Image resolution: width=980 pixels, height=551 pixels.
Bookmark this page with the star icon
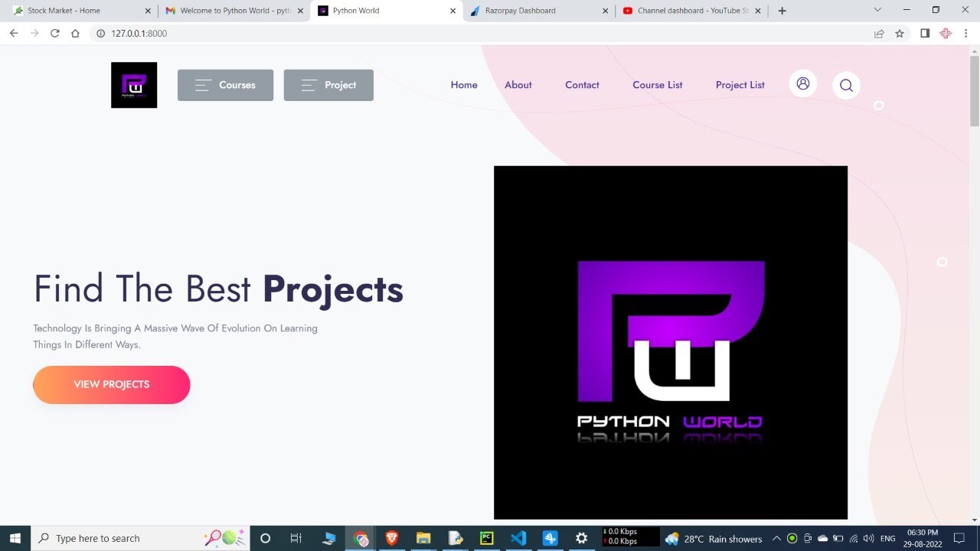point(900,34)
